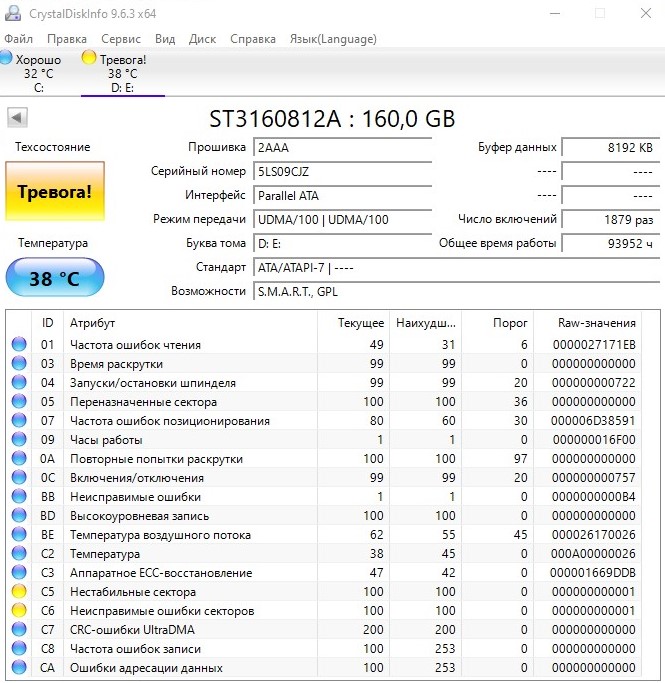Viewport: 665px width, 683px height.
Task: Click the Порог column header
Action: [498, 323]
